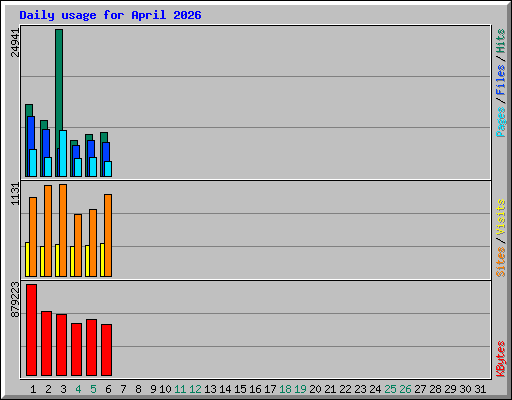Click the 1131 sites axis value
The width and height of the screenshot is (512, 400).
pyautogui.click(x=15, y=194)
